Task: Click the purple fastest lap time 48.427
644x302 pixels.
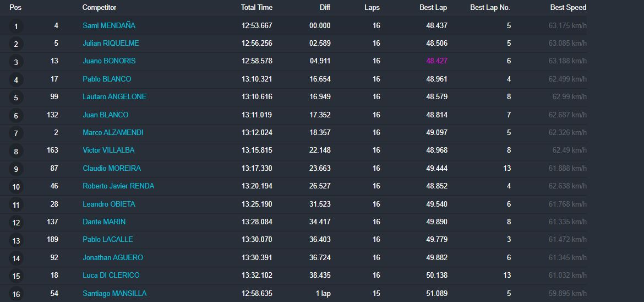Action: pyautogui.click(x=436, y=61)
